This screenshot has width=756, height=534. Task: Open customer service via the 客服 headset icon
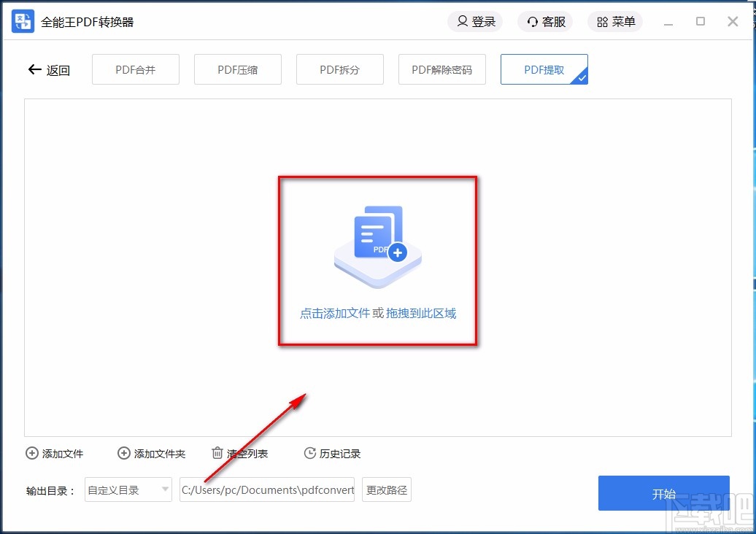(x=531, y=22)
